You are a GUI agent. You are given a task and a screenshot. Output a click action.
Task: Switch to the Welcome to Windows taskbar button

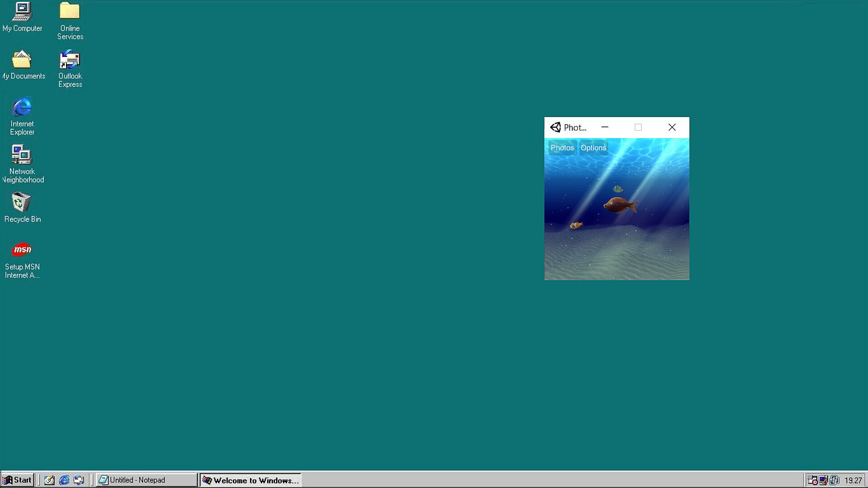[x=250, y=480]
